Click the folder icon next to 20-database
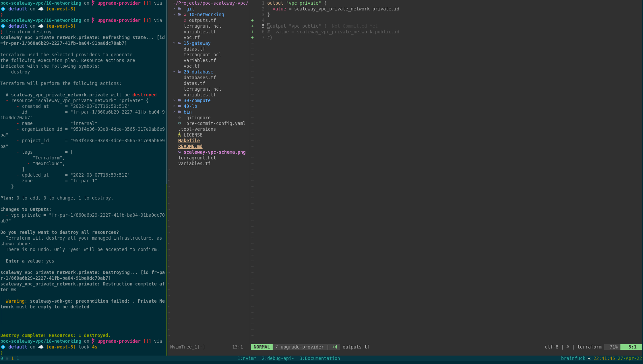Viewport: 643px width, 364px height. 180,72
